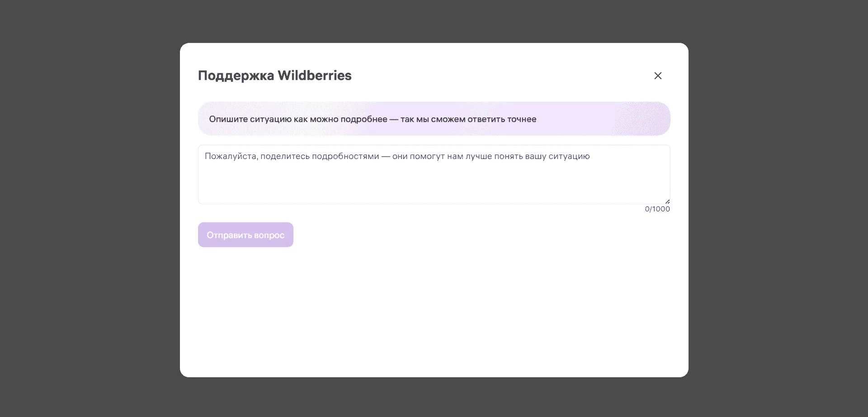Click the 0/1000 character counter
This screenshot has width=868, height=417.
click(657, 209)
